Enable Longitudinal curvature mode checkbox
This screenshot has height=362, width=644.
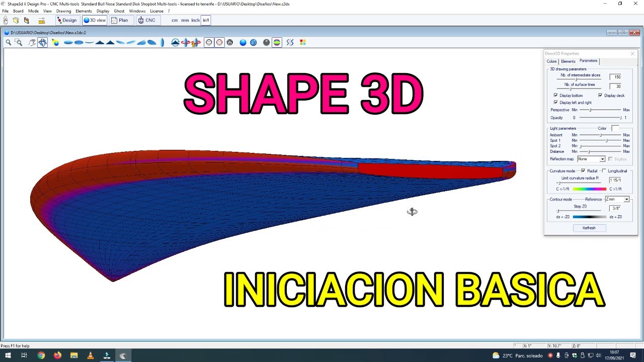coord(604,171)
